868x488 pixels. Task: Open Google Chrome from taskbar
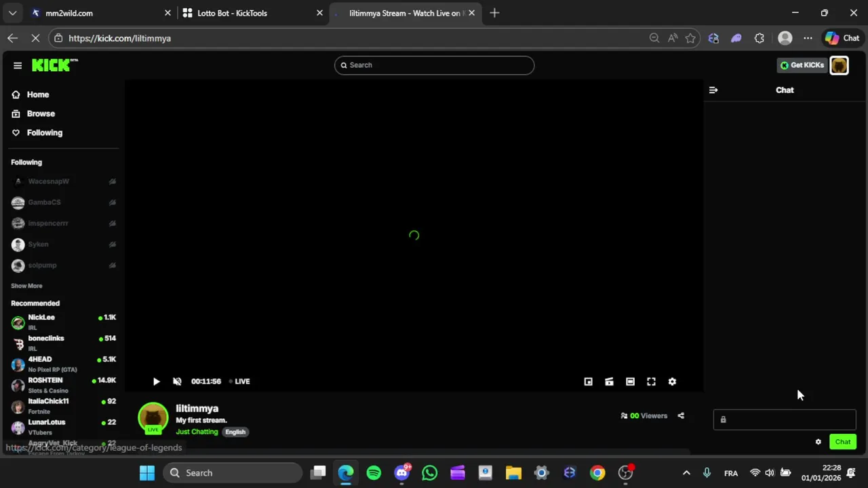tap(597, 473)
